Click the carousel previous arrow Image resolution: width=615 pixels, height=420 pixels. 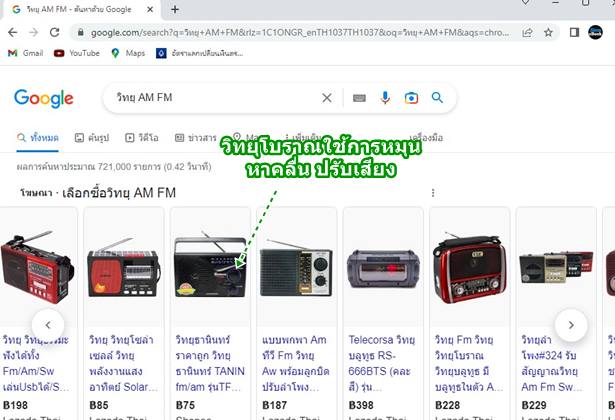[x=48, y=325]
